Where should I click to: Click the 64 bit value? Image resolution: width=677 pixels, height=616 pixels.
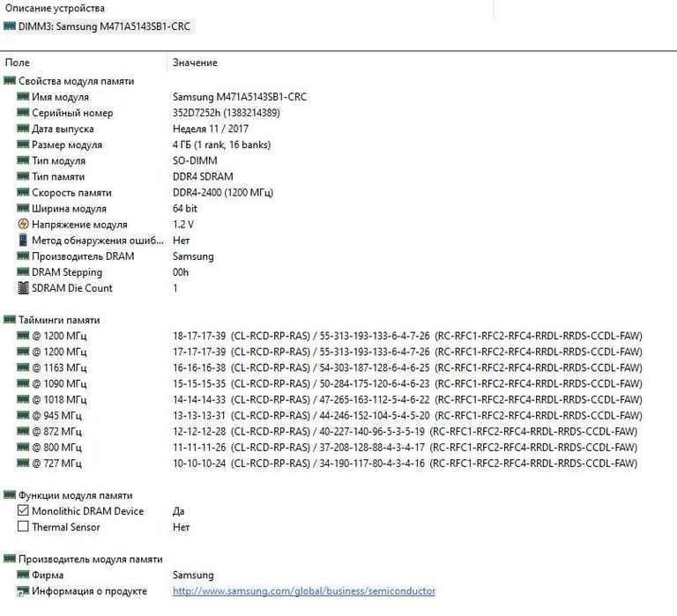coord(185,209)
